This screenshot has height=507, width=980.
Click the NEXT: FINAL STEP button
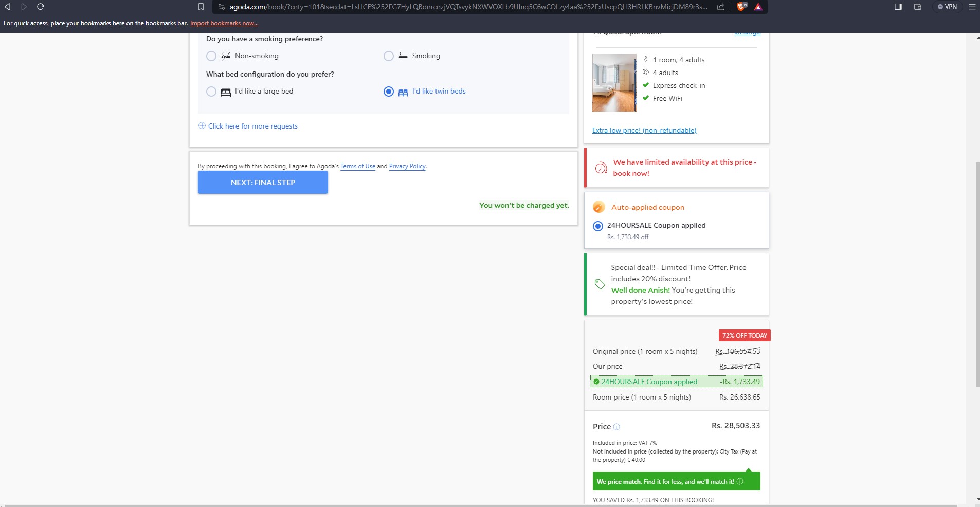point(263,183)
